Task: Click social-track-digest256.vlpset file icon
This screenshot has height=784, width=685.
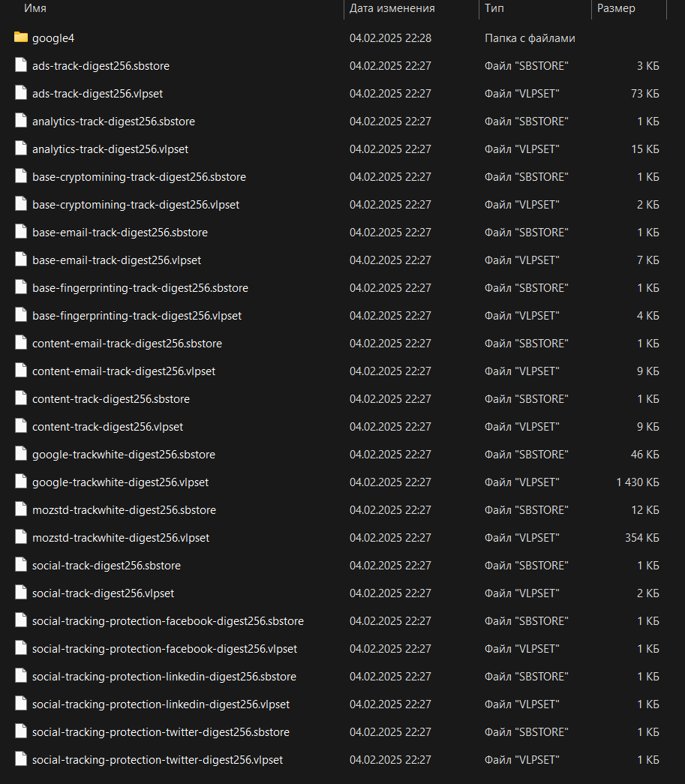Action: click(x=21, y=593)
